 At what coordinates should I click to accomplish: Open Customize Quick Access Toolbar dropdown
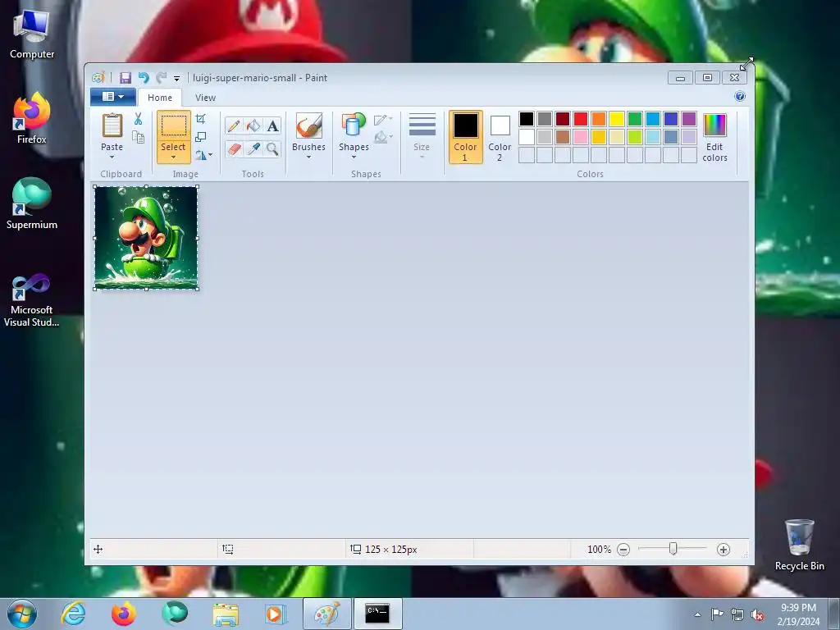[177, 78]
